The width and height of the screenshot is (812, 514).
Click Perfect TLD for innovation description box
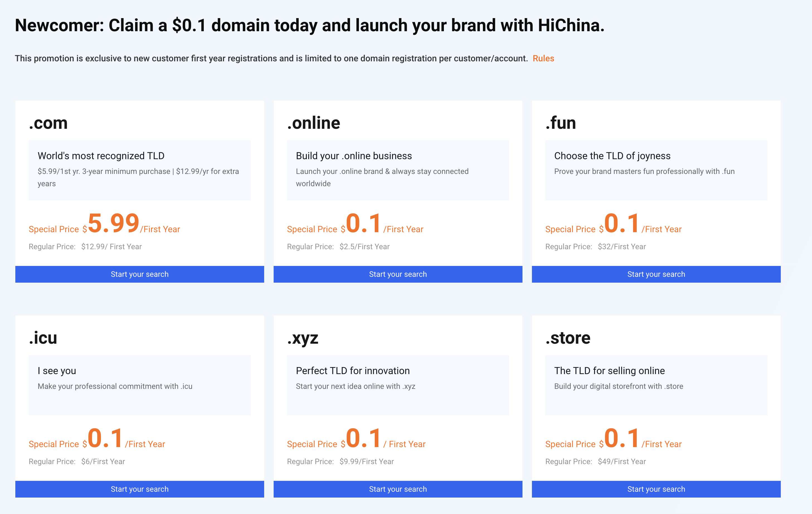[x=398, y=385]
